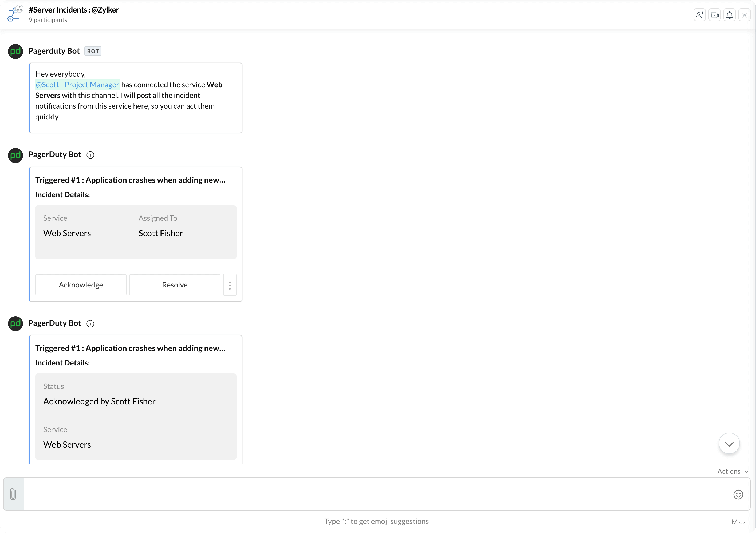Jump to latest message with down-chevron button
This screenshot has height=533, width=756.
coord(729,444)
